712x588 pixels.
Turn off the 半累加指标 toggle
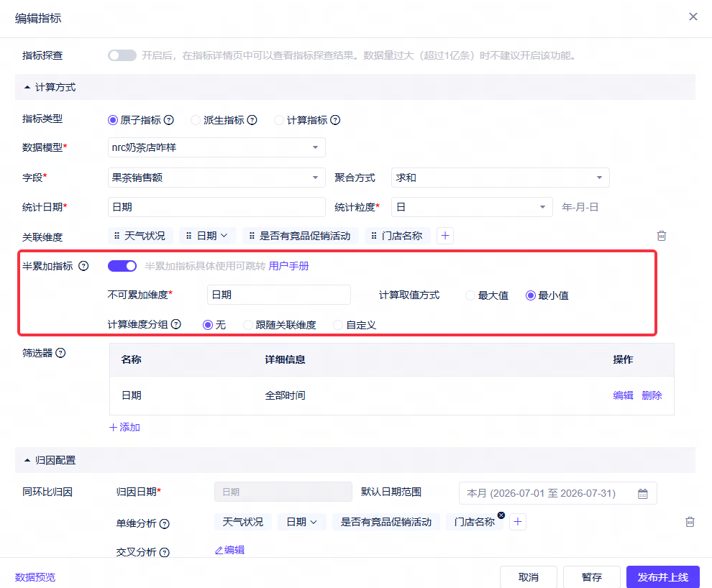pyautogui.click(x=122, y=266)
